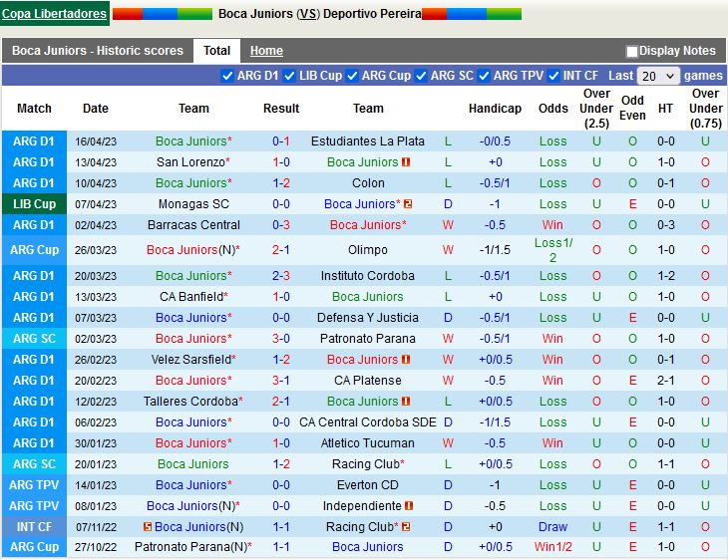Toggle the LIB Cup filter checkbox
The height and width of the screenshot is (560, 728).
click(x=290, y=76)
